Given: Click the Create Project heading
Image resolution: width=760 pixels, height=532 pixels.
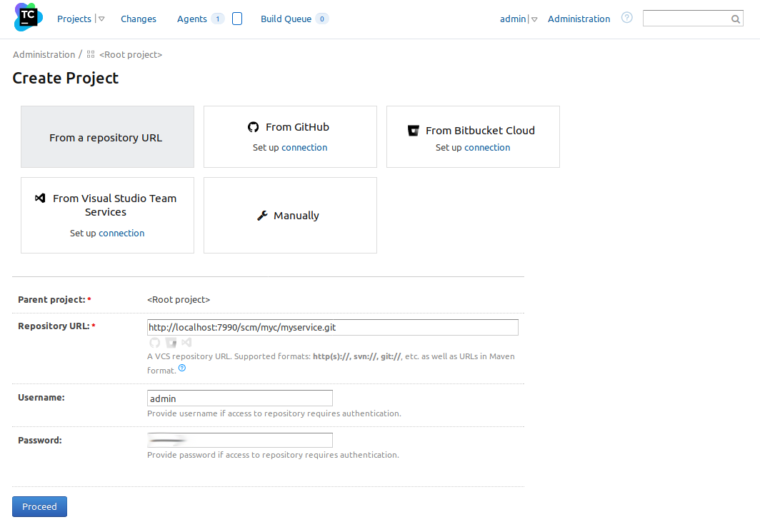Looking at the screenshot, I should pyautogui.click(x=66, y=78).
